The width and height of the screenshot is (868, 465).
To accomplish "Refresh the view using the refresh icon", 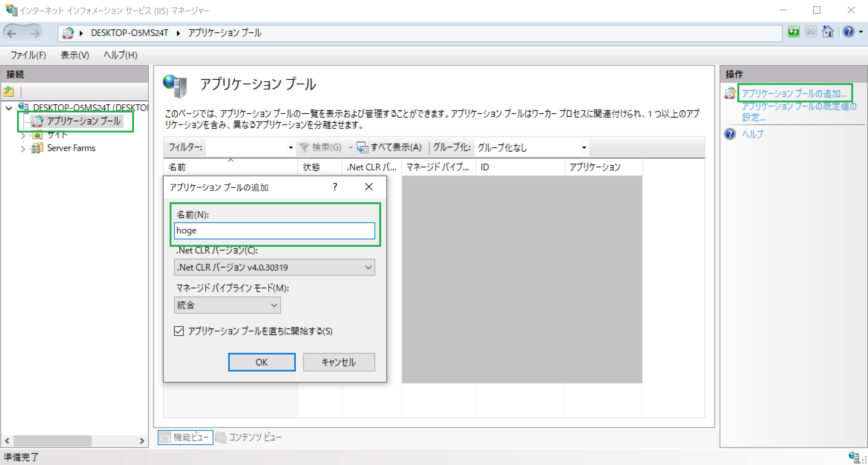I will (x=793, y=32).
